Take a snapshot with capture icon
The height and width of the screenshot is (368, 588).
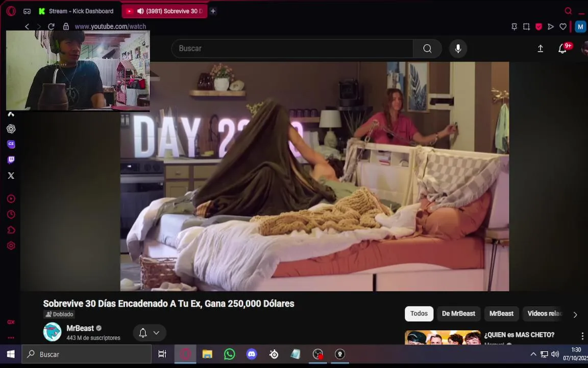tap(527, 27)
